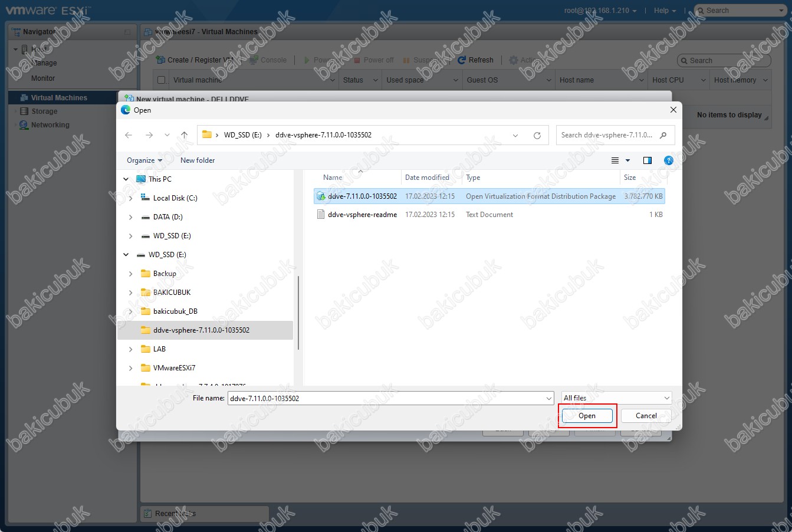Select the Backup folder

coord(165,274)
